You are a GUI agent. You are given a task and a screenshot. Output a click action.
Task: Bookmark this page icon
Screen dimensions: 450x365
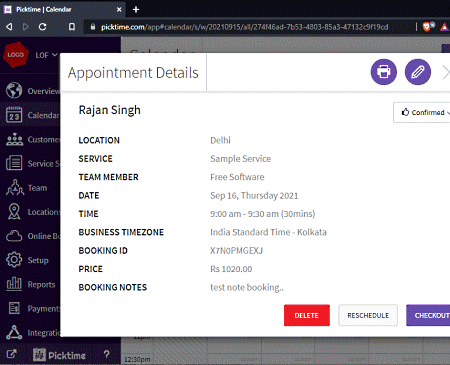tap(72, 27)
